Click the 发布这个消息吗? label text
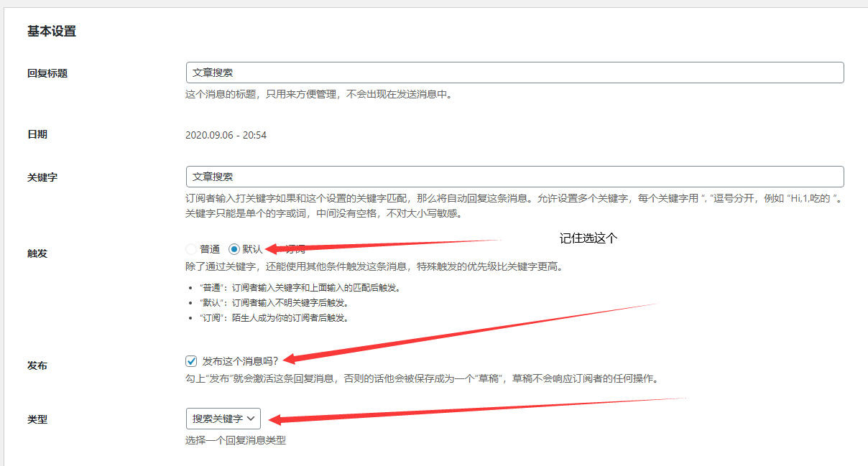This screenshot has height=466, width=868. pyautogui.click(x=240, y=360)
